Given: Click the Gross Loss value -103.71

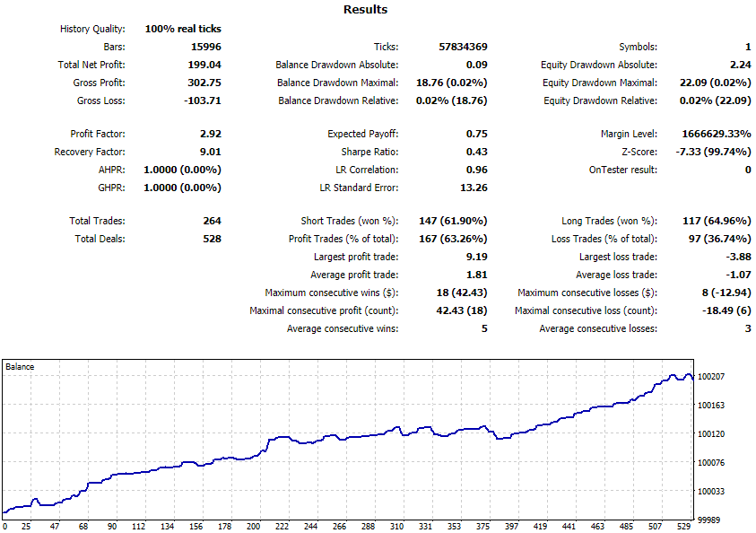Looking at the screenshot, I should (x=203, y=100).
